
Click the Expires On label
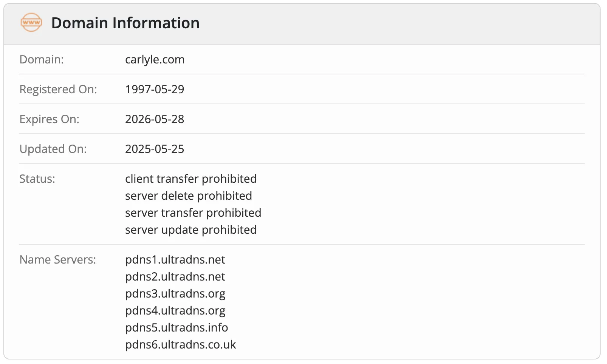click(50, 119)
